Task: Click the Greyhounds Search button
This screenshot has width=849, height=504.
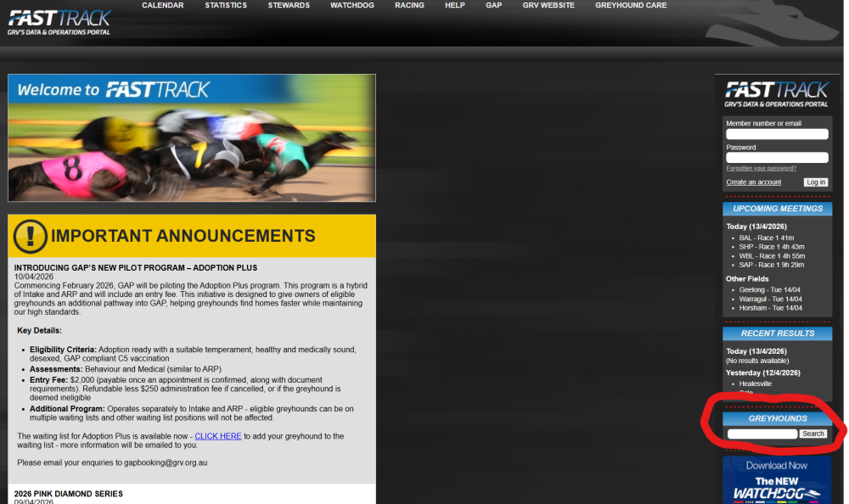Action: pos(812,434)
